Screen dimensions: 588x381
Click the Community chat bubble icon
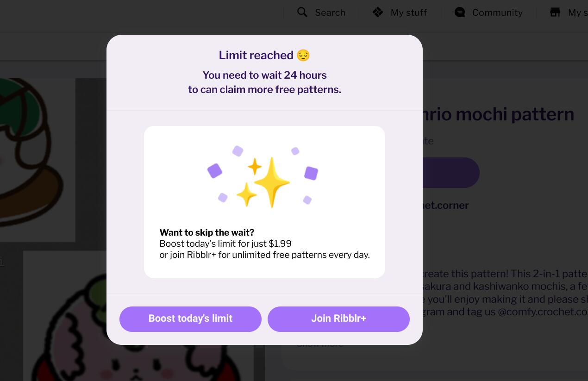[460, 12]
